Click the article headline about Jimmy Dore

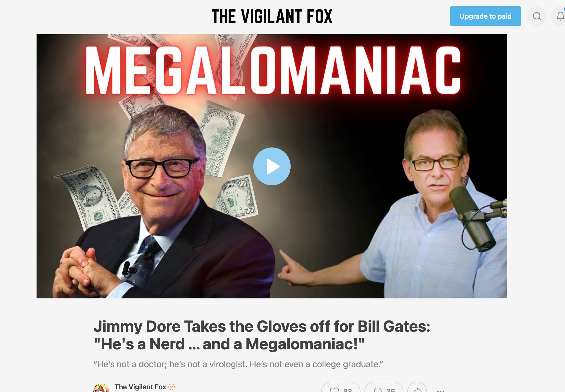pos(262,335)
